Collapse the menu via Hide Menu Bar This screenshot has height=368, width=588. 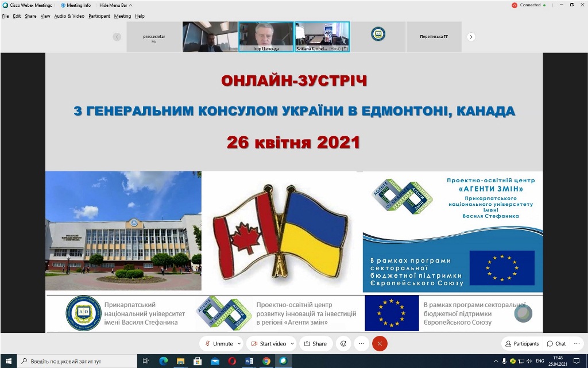115,5
